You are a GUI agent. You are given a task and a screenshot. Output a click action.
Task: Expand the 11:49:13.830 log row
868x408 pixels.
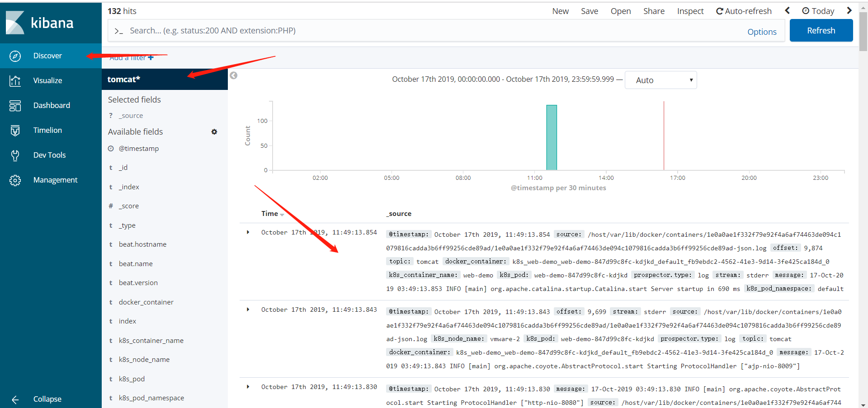[248, 387]
